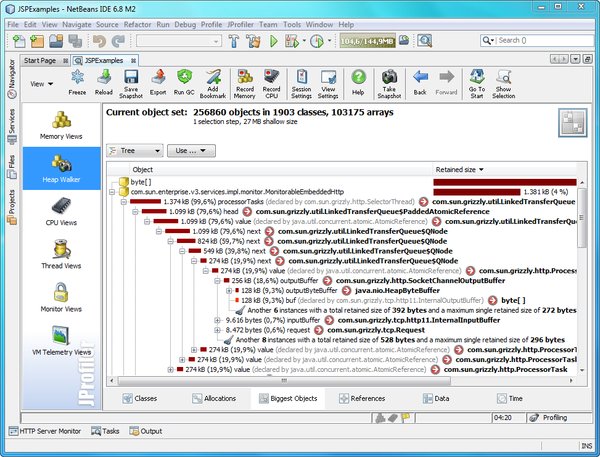Click in the Search input field
The height and width of the screenshot is (457, 600).
pyautogui.click(x=545, y=40)
